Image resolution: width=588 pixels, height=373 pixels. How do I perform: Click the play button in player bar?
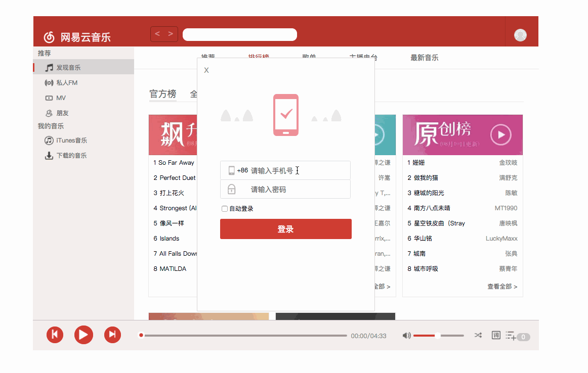83,335
